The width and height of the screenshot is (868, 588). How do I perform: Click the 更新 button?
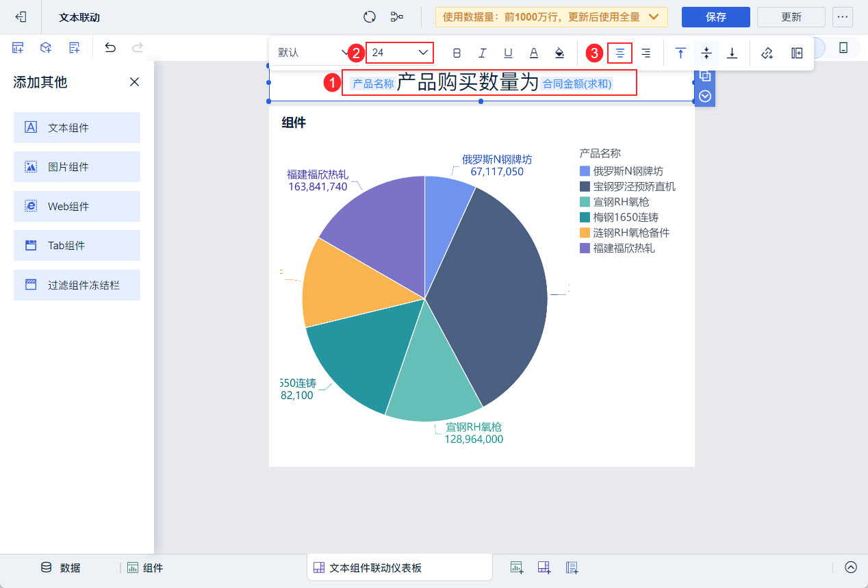791,17
